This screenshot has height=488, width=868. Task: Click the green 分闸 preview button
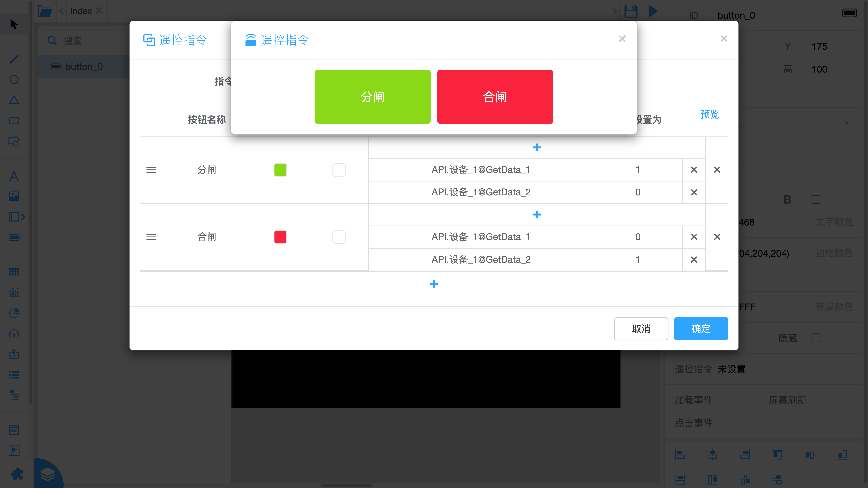click(x=372, y=97)
